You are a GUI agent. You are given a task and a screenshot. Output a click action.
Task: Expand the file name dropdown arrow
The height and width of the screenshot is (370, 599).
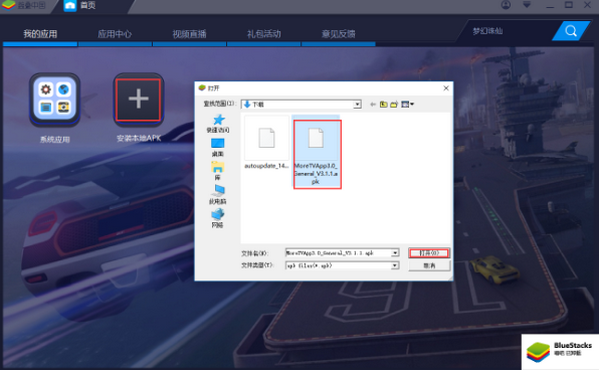click(x=395, y=253)
